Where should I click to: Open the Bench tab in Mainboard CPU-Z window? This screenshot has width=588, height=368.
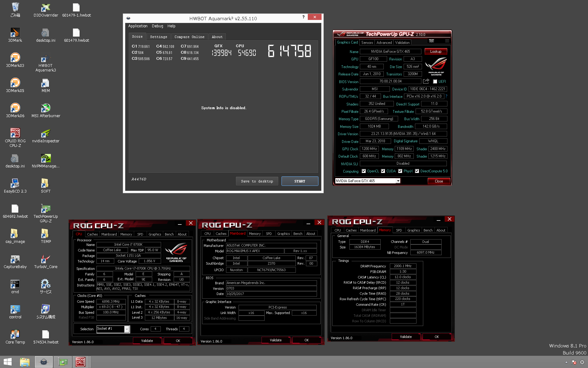click(x=298, y=234)
